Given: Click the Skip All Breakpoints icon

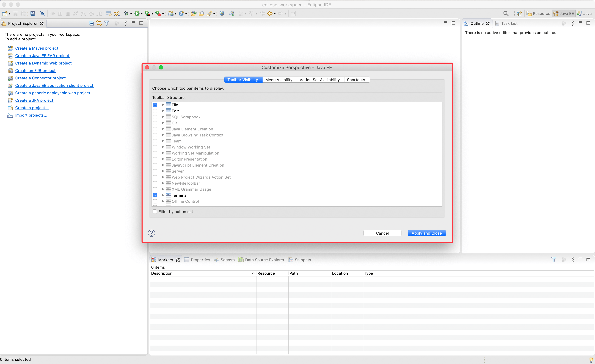Looking at the screenshot, I should 42,13.
